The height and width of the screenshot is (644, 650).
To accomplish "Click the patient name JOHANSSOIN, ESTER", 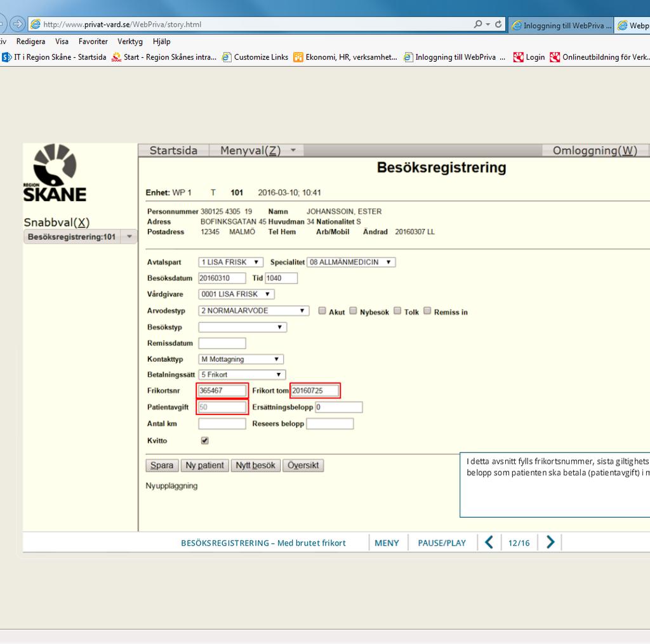I will (344, 211).
